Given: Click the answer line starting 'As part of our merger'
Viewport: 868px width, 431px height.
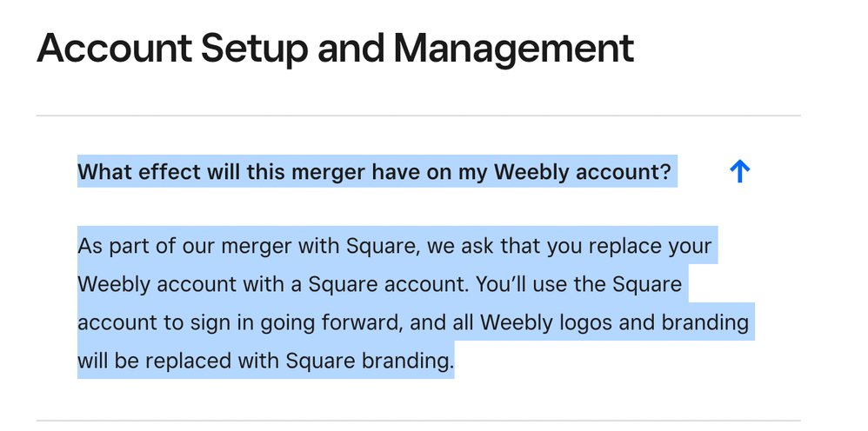Looking at the screenshot, I should (x=395, y=246).
